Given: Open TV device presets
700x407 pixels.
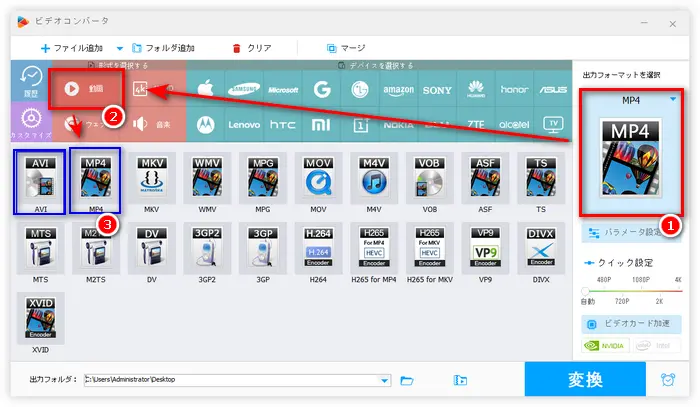Looking at the screenshot, I should point(553,124).
